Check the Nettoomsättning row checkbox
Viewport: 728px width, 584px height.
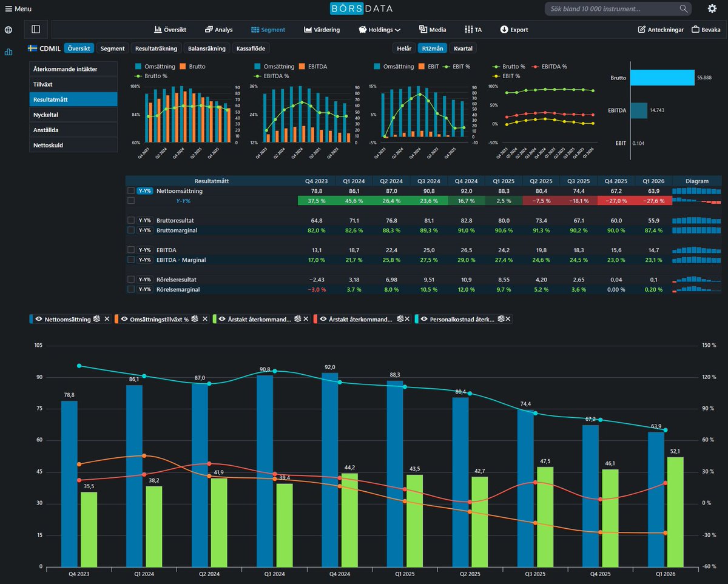pyautogui.click(x=131, y=191)
